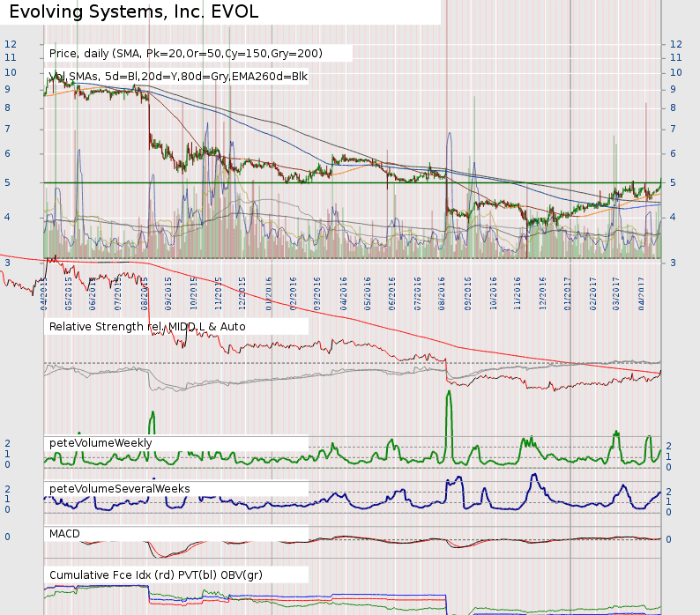
Task: Click the '10/2016' date label on the time axis
Action: pyautogui.click(x=494, y=293)
